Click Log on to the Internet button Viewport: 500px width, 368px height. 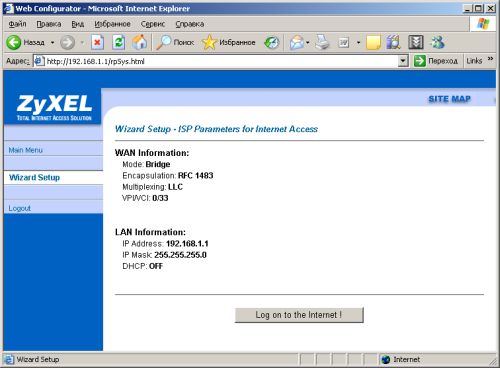click(x=299, y=315)
